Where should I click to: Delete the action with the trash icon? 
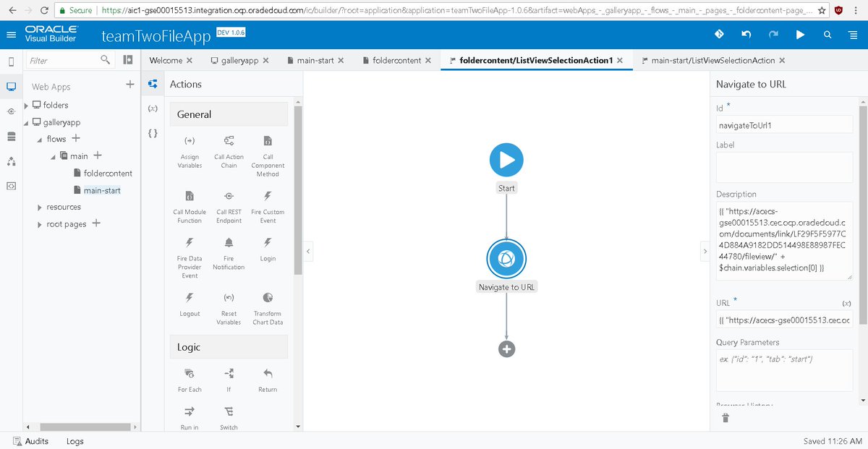tap(726, 418)
